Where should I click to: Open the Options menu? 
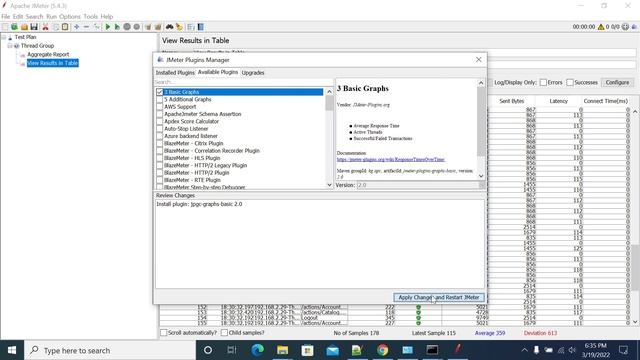(70, 17)
